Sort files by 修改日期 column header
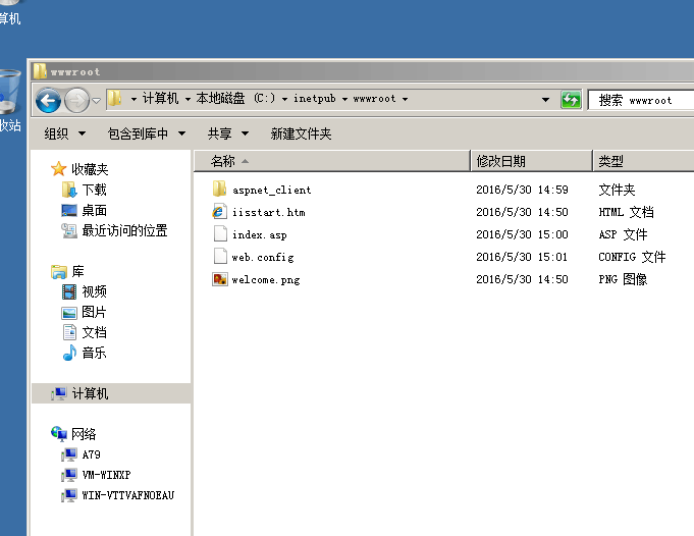The height and width of the screenshot is (536, 694). [x=501, y=161]
